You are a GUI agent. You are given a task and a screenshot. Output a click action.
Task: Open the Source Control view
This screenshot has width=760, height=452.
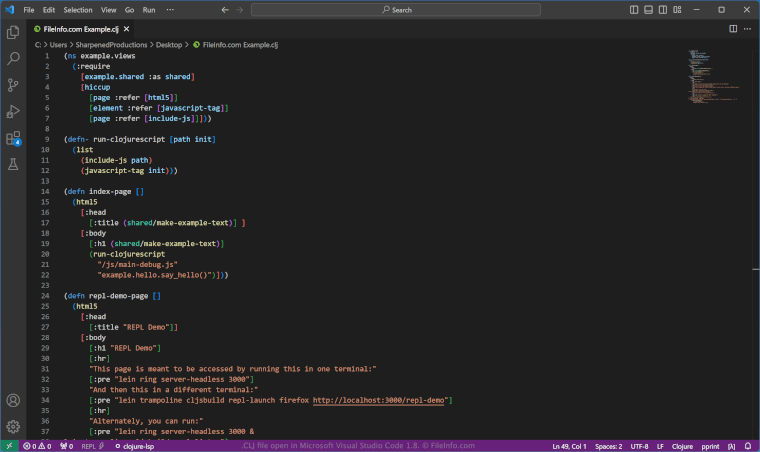[13, 85]
